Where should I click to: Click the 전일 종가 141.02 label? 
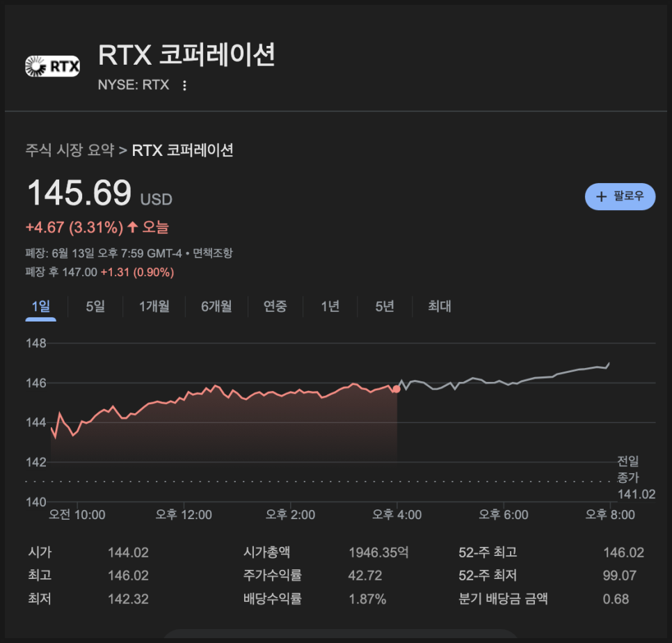tap(636, 477)
